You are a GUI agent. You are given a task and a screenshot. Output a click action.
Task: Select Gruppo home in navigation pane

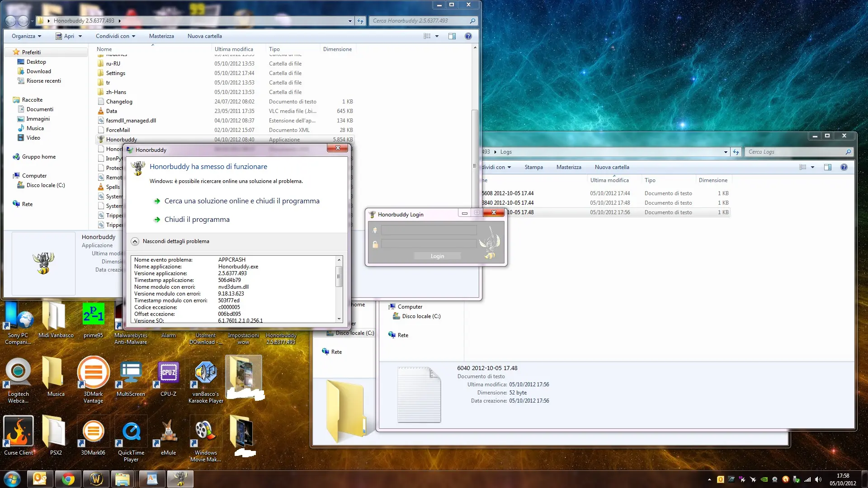pyautogui.click(x=39, y=157)
